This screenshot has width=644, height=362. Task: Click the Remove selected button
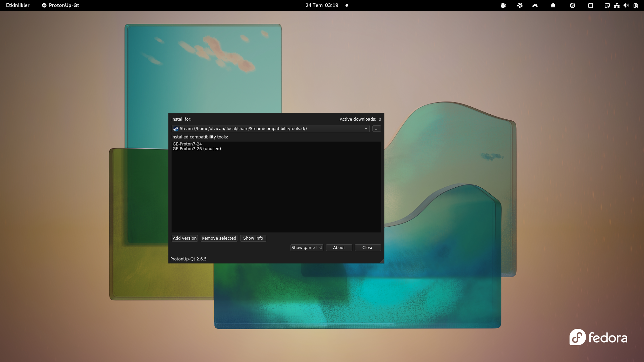click(x=219, y=238)
